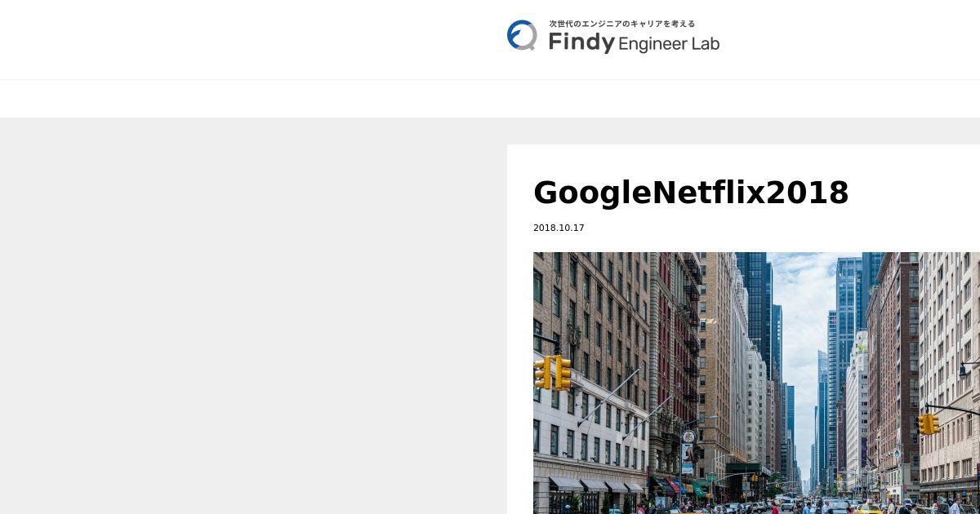Click the yellow traffic light by the beige building

(x=928, y=423)
